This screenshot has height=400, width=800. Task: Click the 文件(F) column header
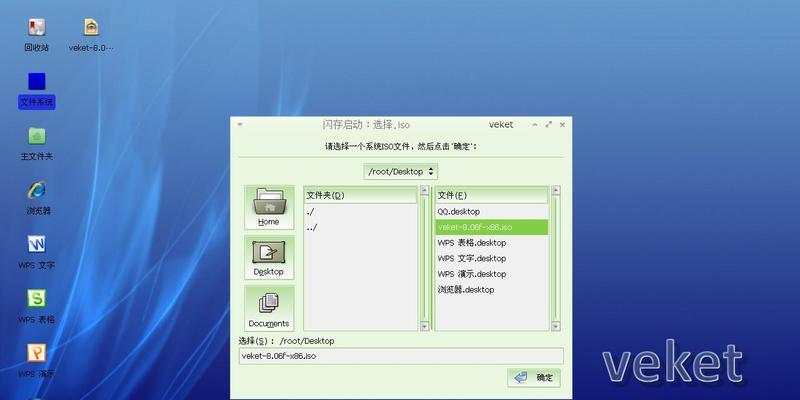pos(492,195)
